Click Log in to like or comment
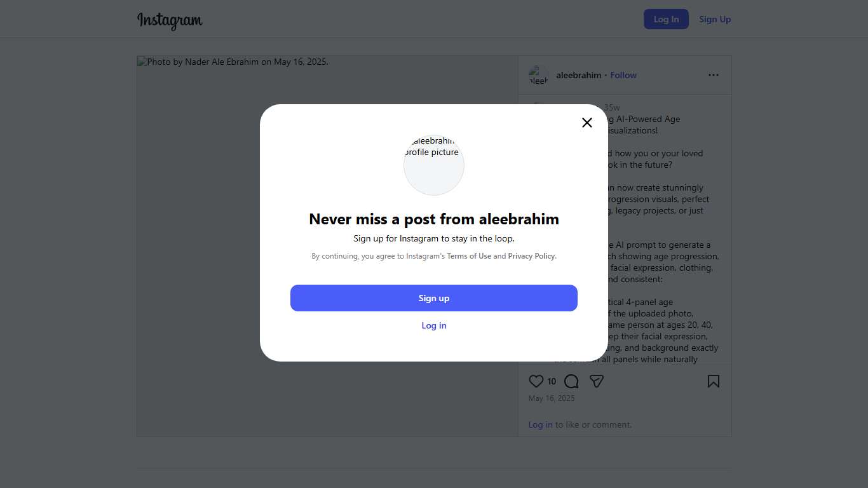The height and width of the screenshot is (488, 868). coord(540,424)
